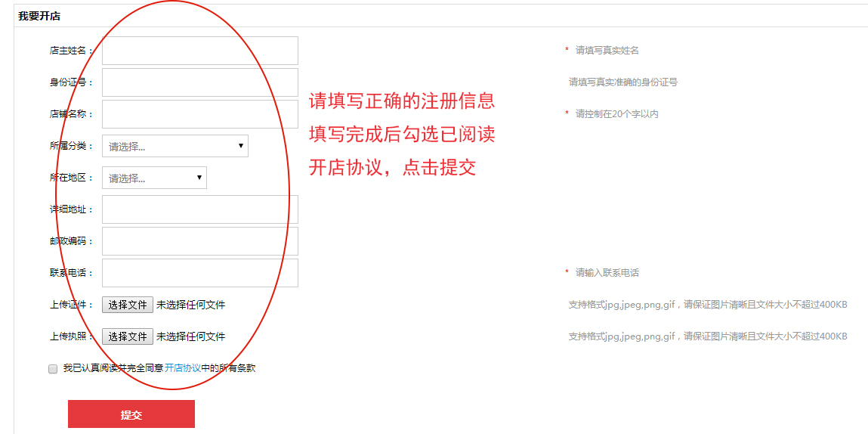Open the 所属分类 dropdown
The image size is (868, 434).
(175, 147)
